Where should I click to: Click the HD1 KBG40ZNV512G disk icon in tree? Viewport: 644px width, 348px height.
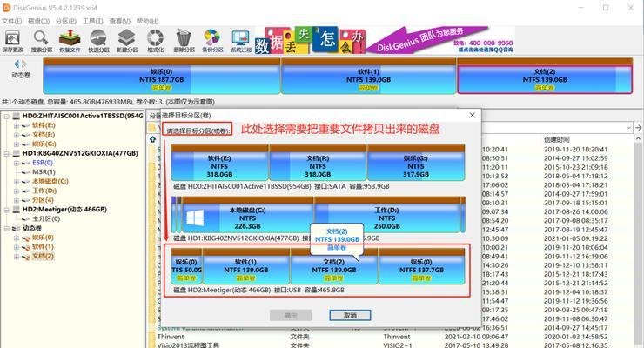tap(17, 153)
